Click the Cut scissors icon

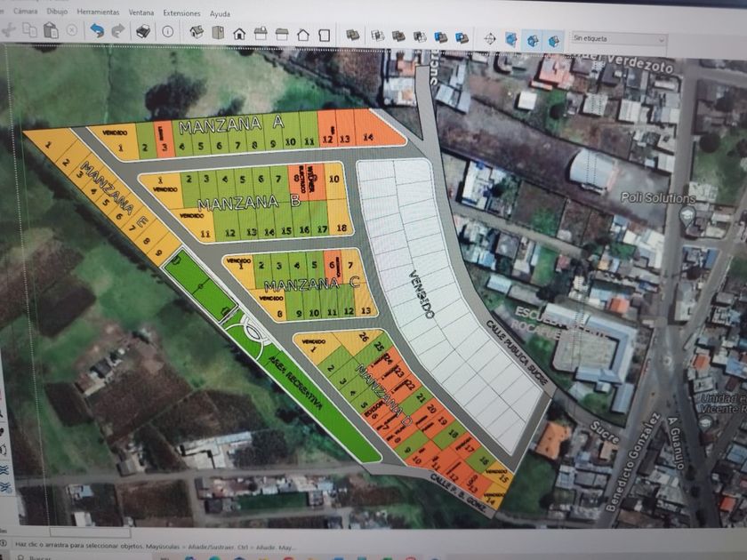(9, 30)
